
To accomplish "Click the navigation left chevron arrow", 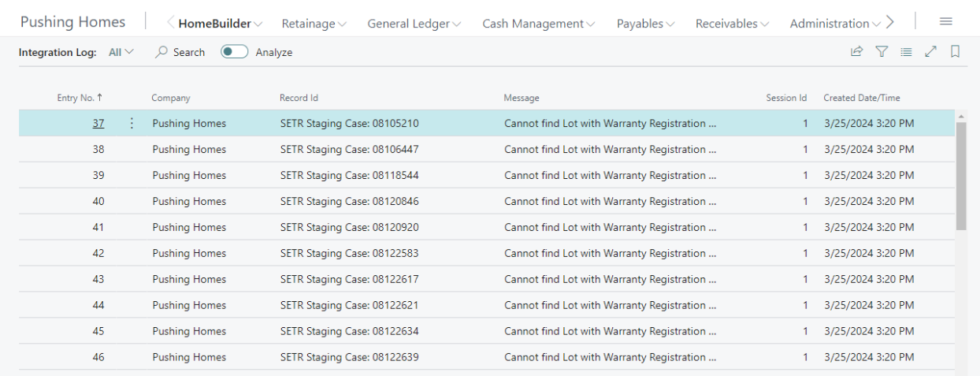I will click(171, 23).
